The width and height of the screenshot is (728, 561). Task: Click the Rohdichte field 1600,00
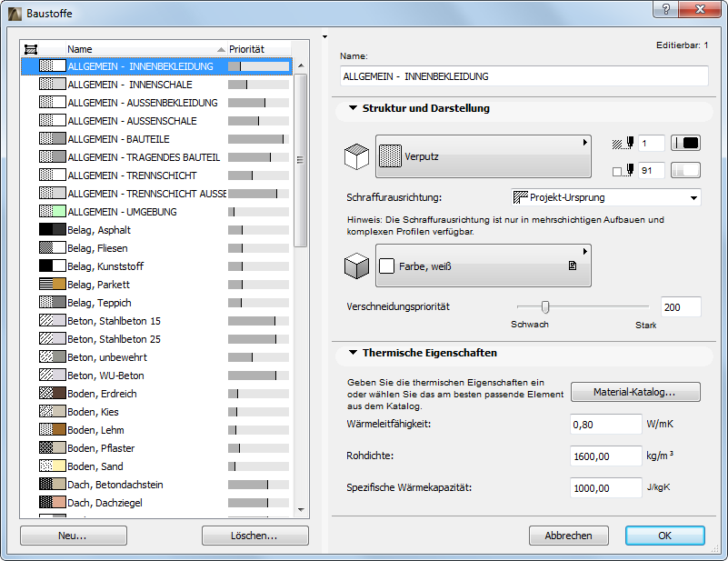click(x=606, y=456)
